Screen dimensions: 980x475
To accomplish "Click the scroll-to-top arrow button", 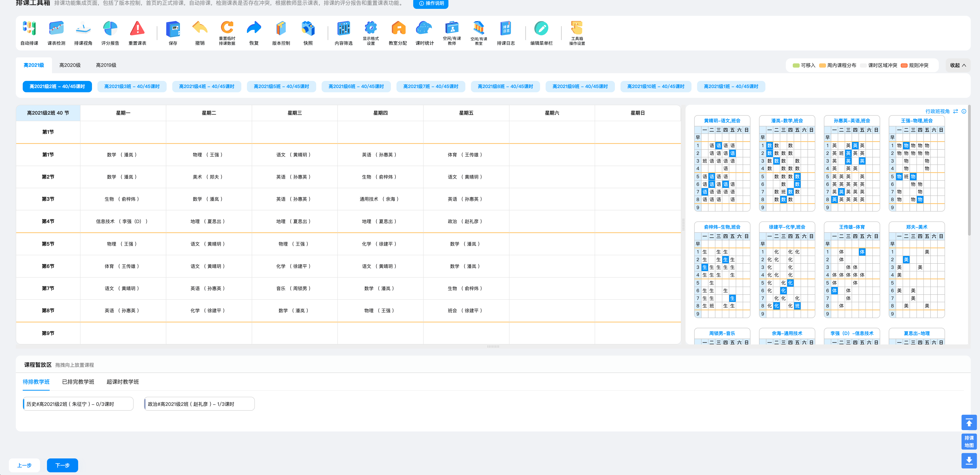I will pos(969,422).
